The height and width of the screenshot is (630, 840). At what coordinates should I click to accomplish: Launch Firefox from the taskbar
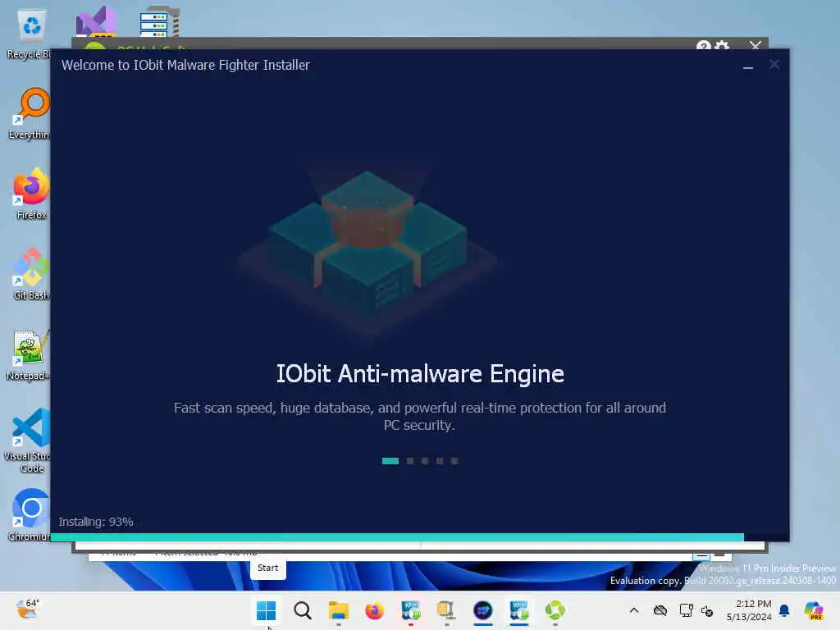tap(374, 610)
